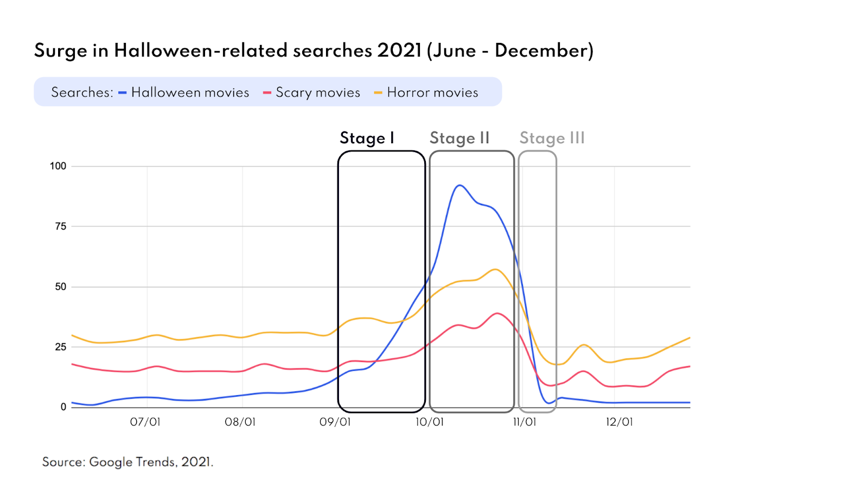
Task: Click the "Searches:" legend heading
Action: tap(82, 93)
